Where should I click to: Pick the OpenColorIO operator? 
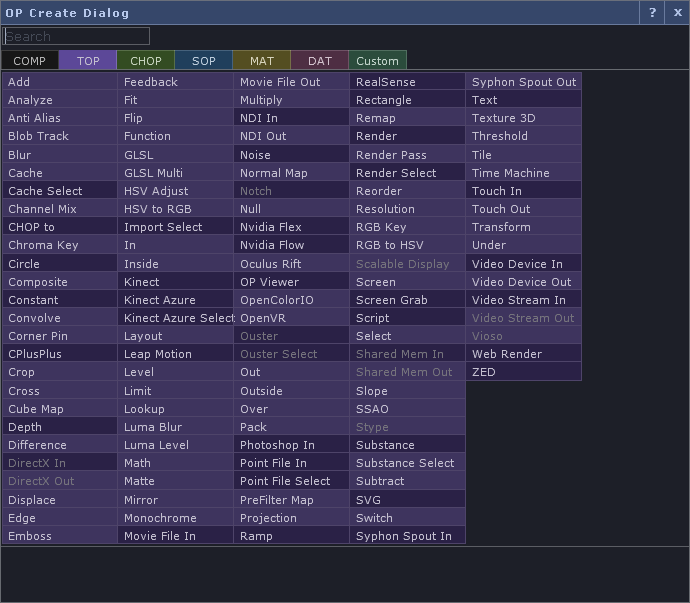(291, 300)
